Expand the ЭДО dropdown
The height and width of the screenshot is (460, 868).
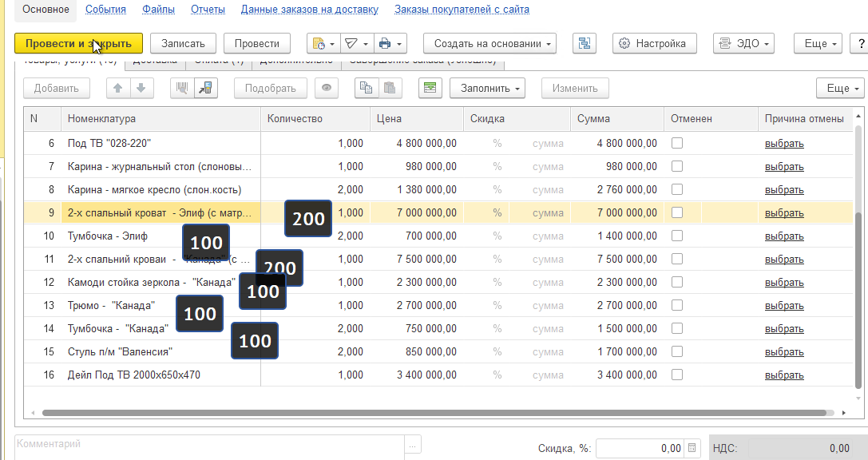coord(744,43)
